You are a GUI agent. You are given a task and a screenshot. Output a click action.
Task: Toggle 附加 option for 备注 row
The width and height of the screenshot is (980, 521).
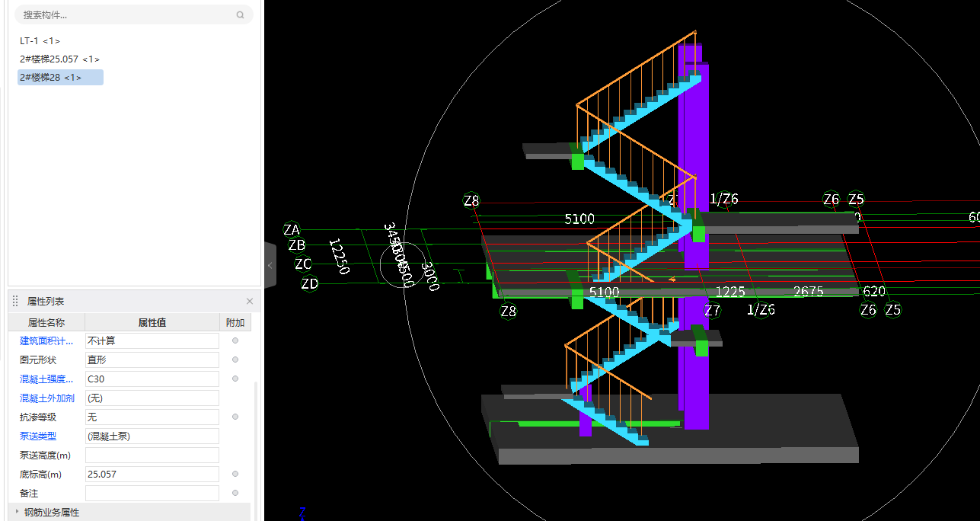tap(235, 493)
